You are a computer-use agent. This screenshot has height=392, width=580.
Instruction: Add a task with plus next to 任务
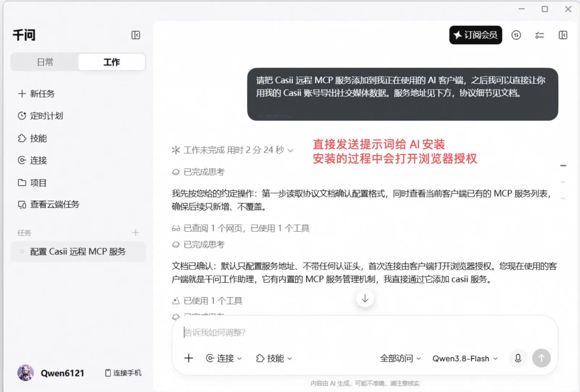(136, 232)
